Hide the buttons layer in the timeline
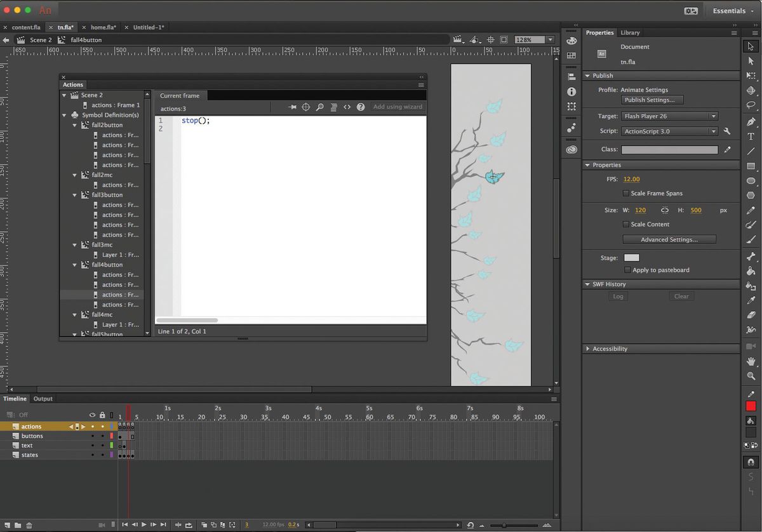The height and width of the screenshot is (532, 762). (92, 436)
